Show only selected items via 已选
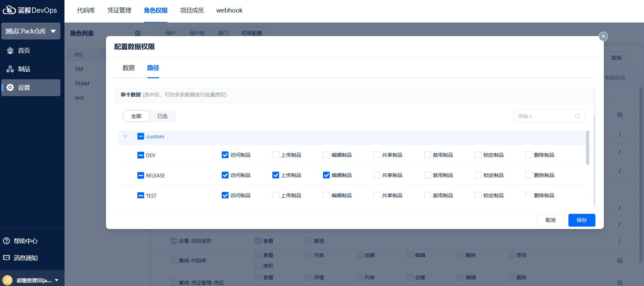 point(162,116)
